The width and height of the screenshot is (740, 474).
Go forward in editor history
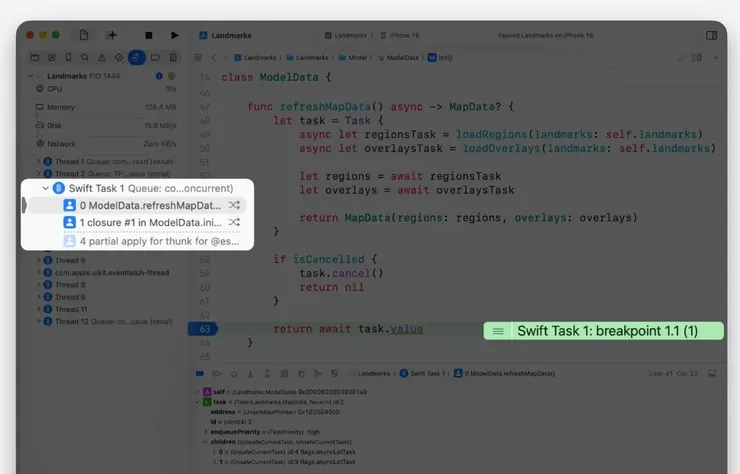click(226, 58)
